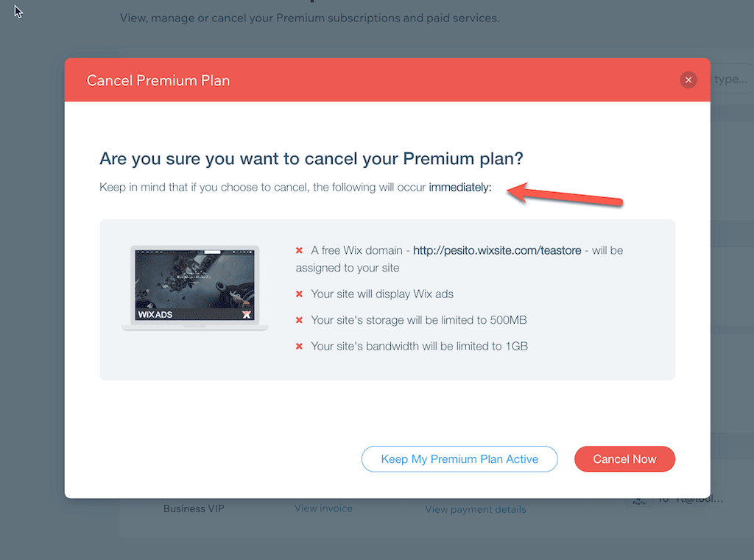
Task: Open the pesito.wixsite.com/teastore link
Action: coord(497,250)
